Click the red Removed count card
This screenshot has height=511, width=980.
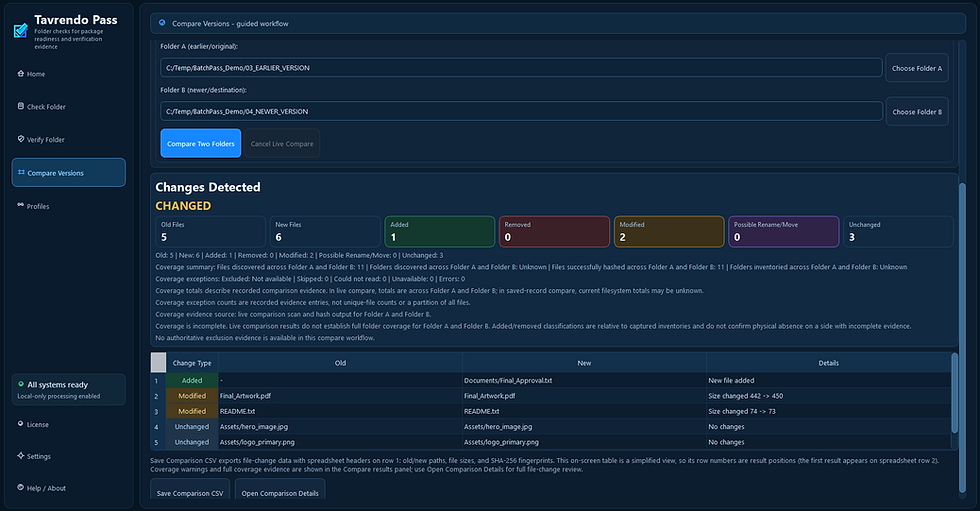(554, 231)
